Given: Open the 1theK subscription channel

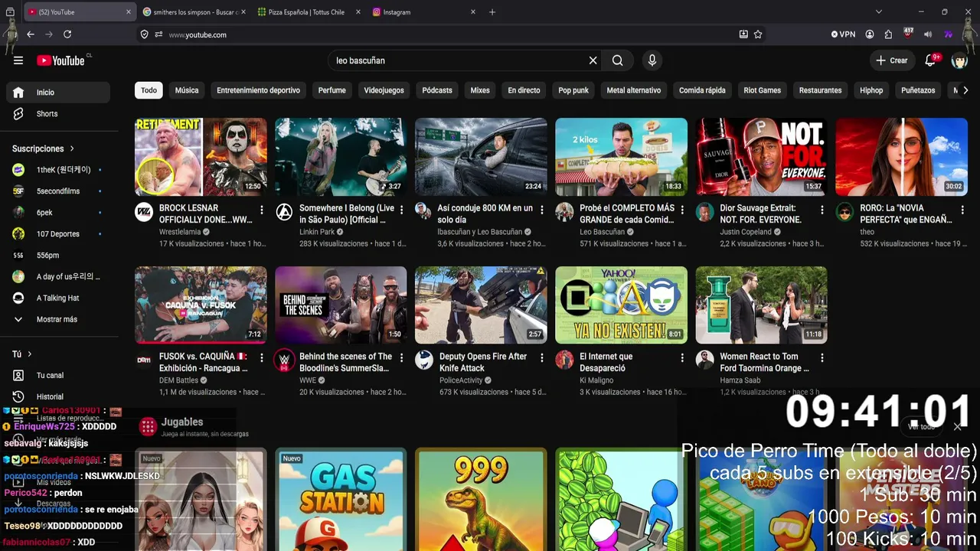Looking at the screenshot, I should tap(58, 170).
